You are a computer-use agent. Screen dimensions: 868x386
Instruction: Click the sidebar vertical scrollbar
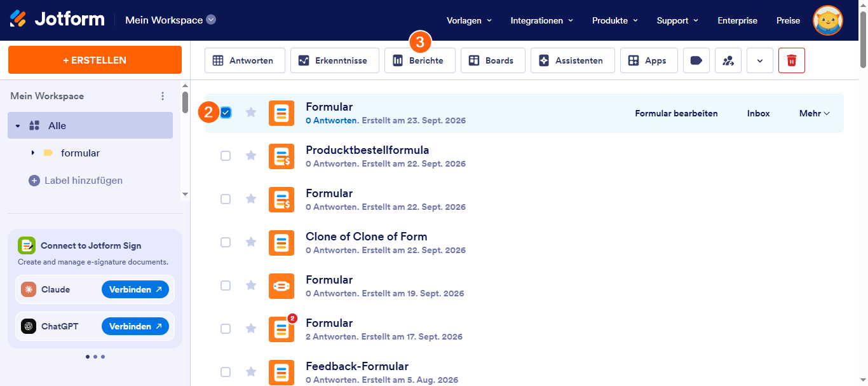pos(185,102)
